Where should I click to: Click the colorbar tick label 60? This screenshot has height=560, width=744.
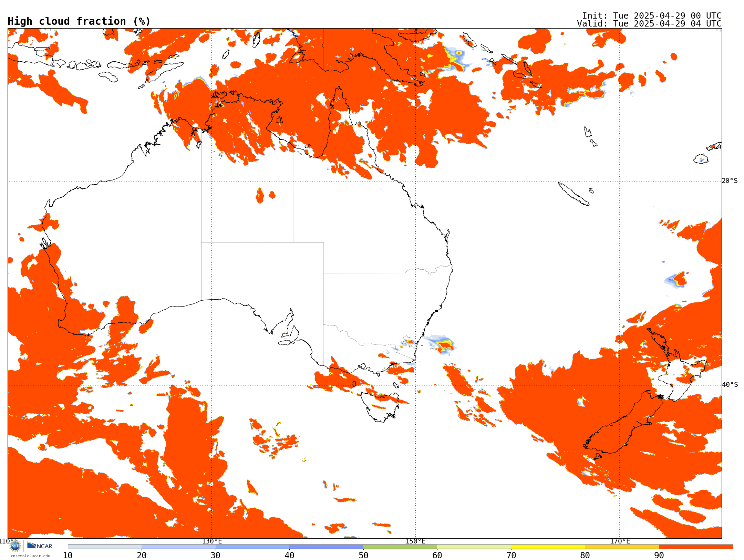pyautogui.click(x=437, y=555)
